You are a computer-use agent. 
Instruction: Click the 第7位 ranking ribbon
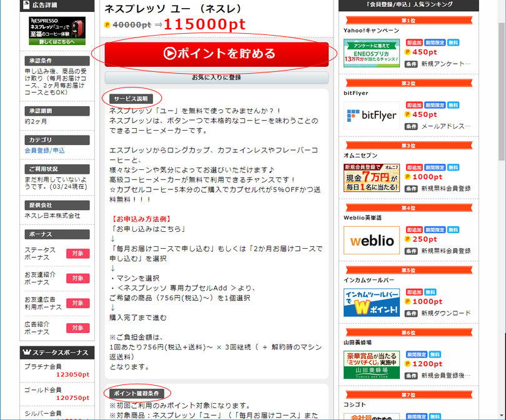coord(409,395)
